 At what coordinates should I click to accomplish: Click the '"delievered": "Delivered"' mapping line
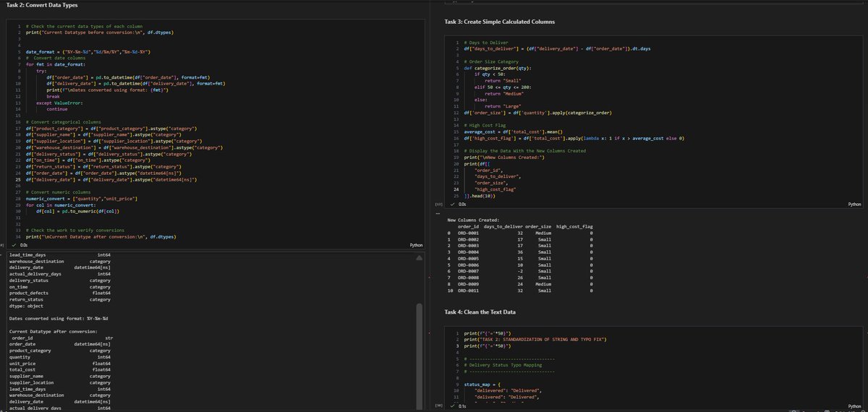point(507,391)
